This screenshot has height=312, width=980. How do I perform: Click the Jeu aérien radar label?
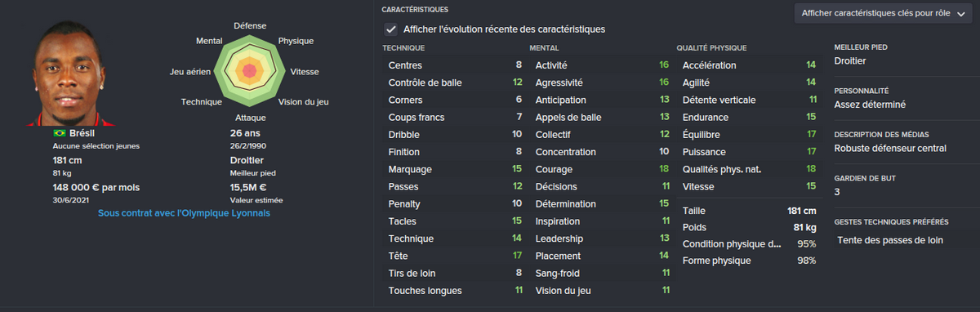(x=190, y=72)
